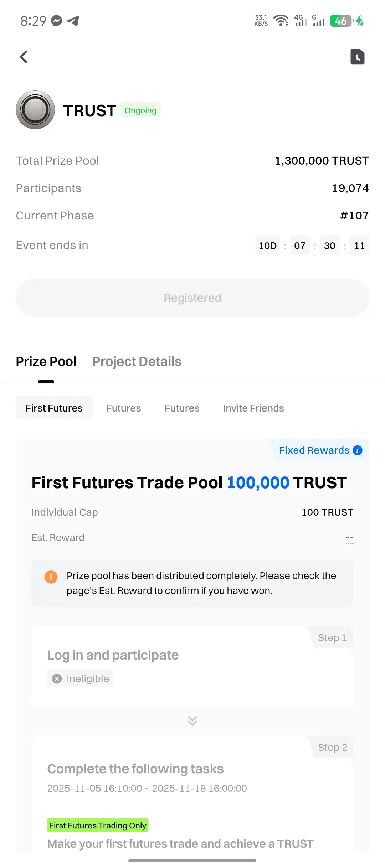Tap the Est. Reward dashed value

point(350,538)
